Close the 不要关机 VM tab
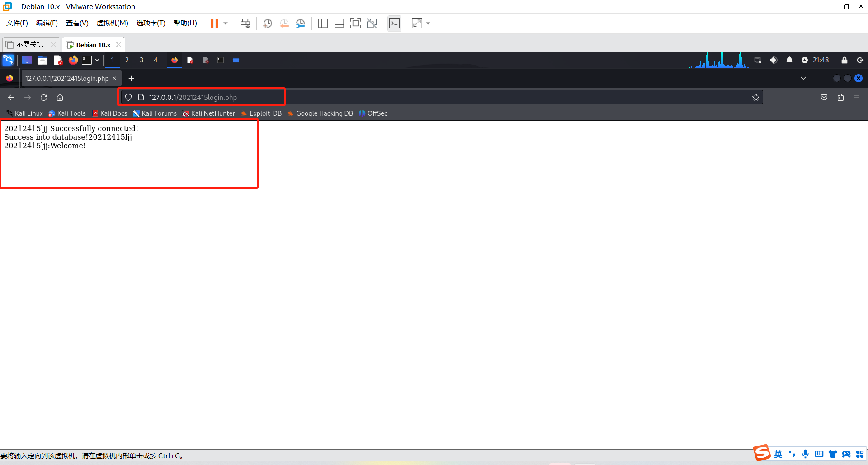This screenshot has height=465, width=868. tap(53, 44)
